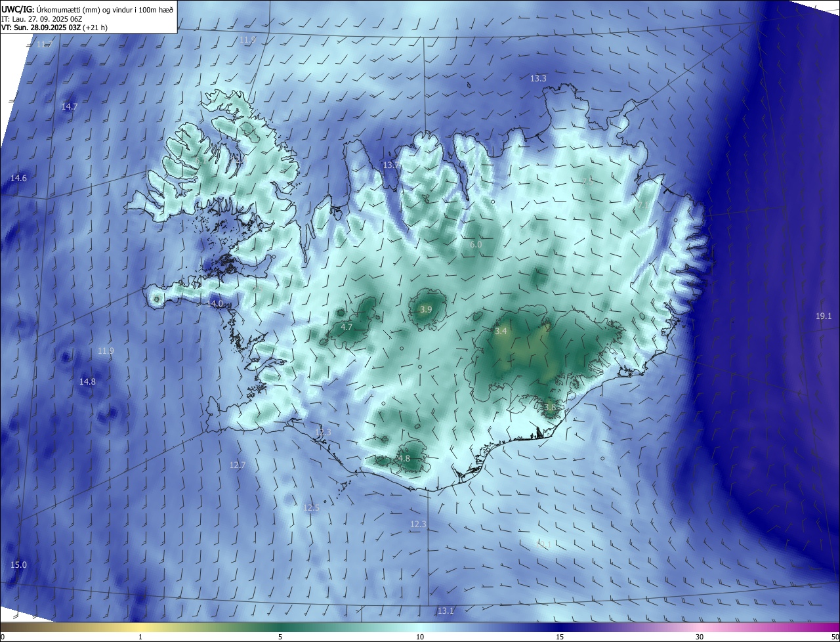840x642 pixels.
Task: Click the 11.7 value near the map's upper-left corner
Action: 45,44
